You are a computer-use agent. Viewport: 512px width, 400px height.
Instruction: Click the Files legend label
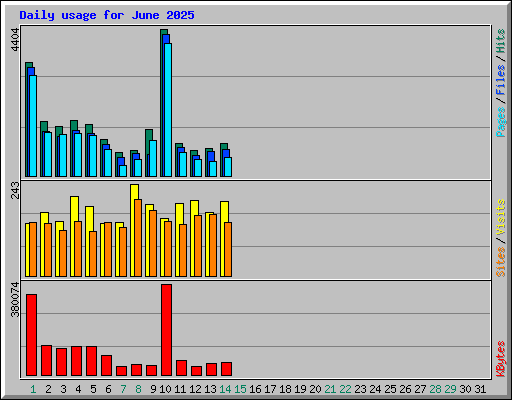coord(500,80)
